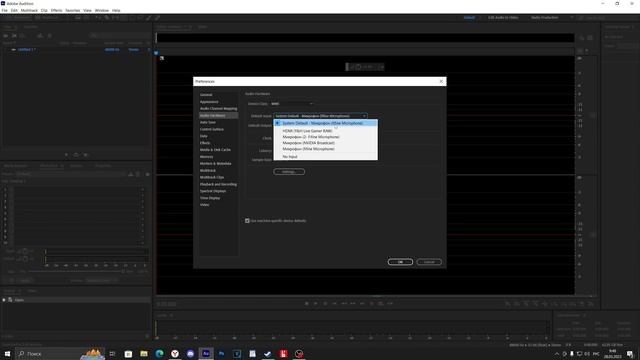
Task: Open Appearance preferences category
Action: (x=209, y=102)
